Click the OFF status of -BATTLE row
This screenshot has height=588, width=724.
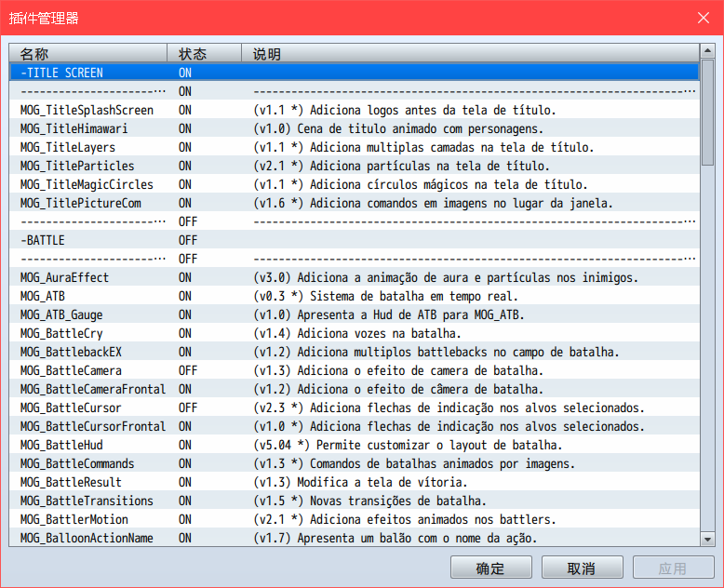pos(188,240)
